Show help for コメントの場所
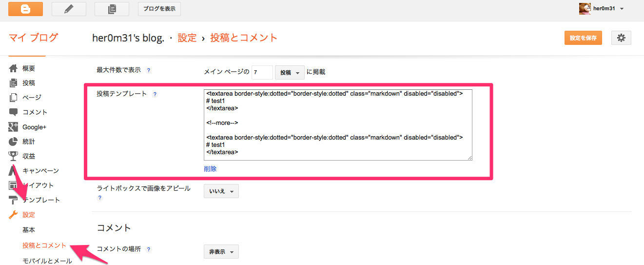Image resolution: width=644 pixels, height=265 pixels. pyautogui.click(x=149, y=249)
